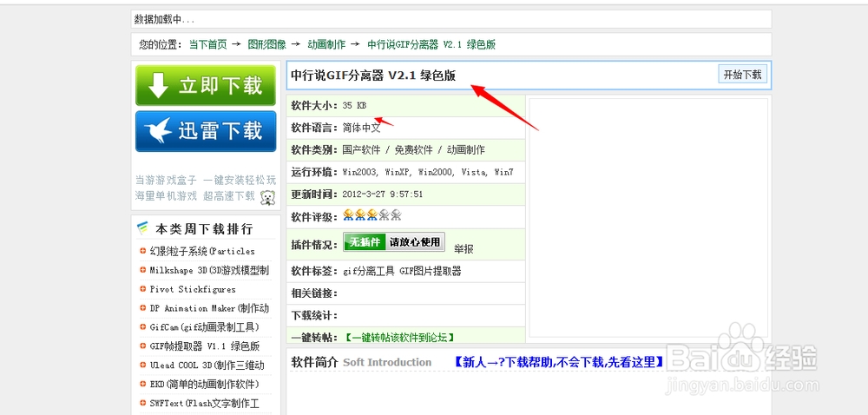Click the green 立即下载 download button
This screenshot has width=868, height=415.
pos(206,86)
